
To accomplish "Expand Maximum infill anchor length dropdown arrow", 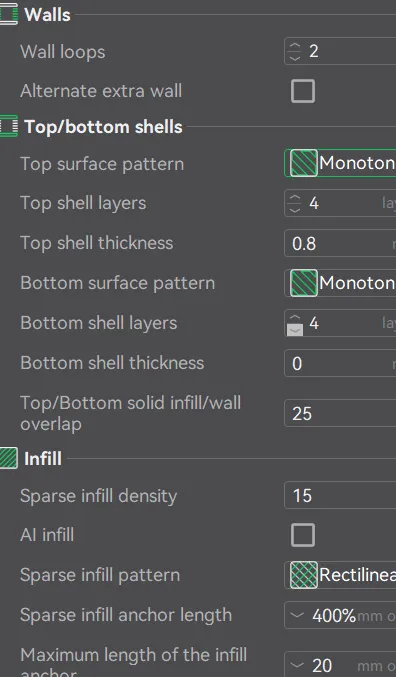I will pos(297,665).
